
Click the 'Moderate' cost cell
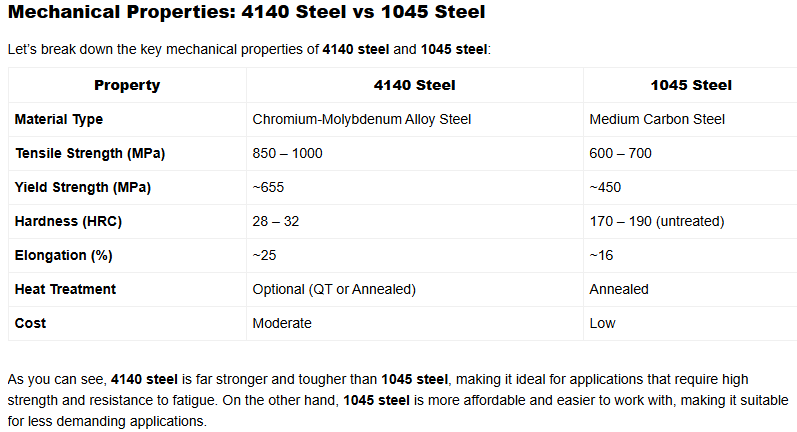click(x=282, y=323)
